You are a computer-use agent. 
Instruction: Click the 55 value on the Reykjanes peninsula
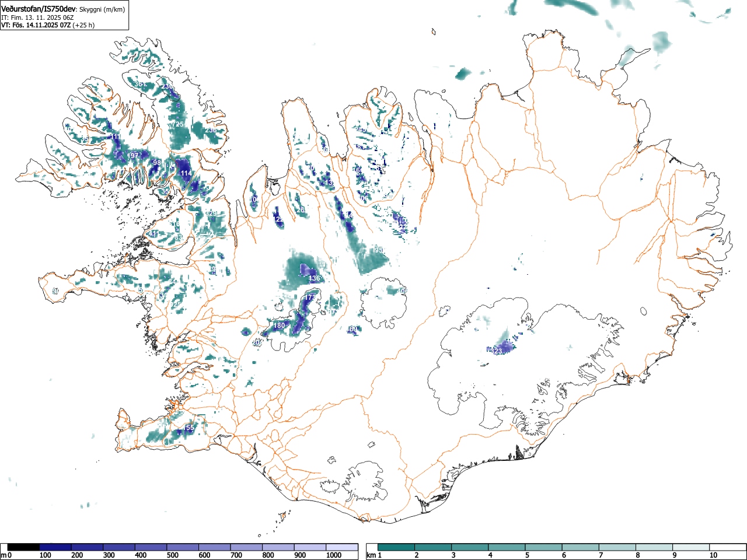point(190,428)
